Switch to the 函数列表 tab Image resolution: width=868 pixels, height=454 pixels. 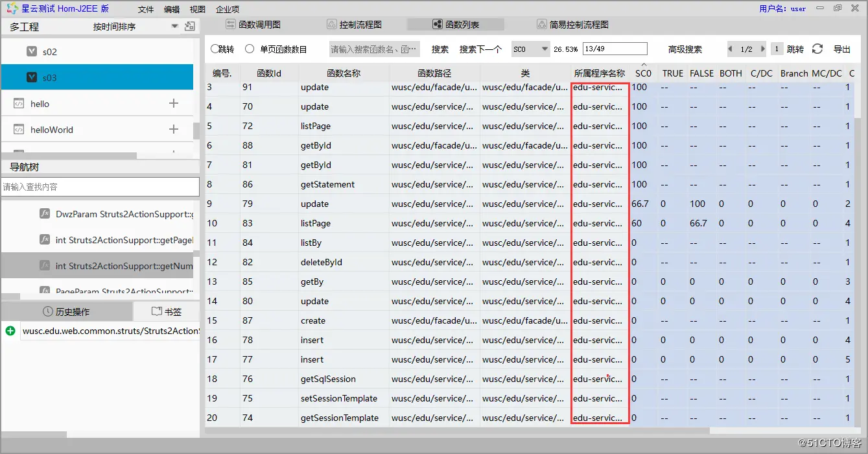point(456,24)
